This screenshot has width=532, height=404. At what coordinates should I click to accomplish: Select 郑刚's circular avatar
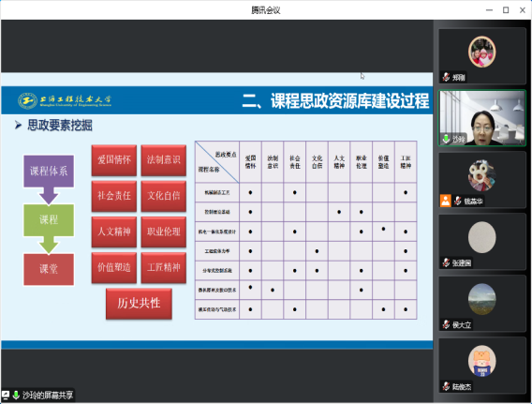[x=481, y=52]
